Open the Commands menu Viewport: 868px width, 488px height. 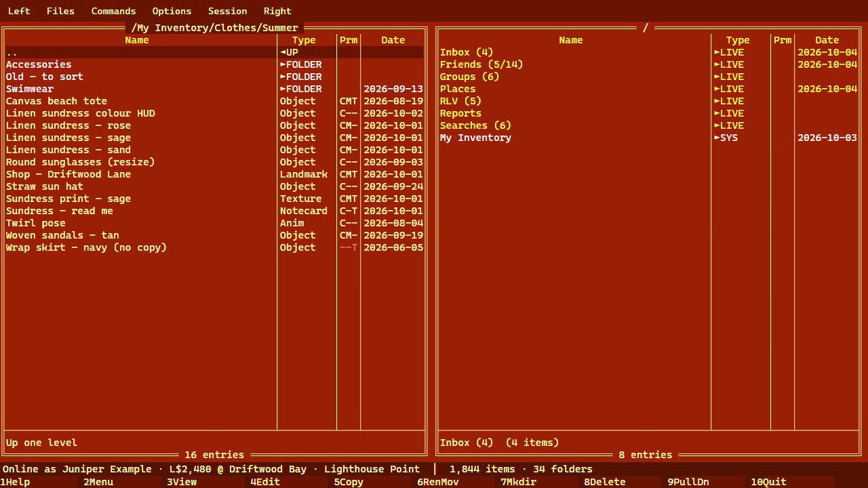pos(113,11)
